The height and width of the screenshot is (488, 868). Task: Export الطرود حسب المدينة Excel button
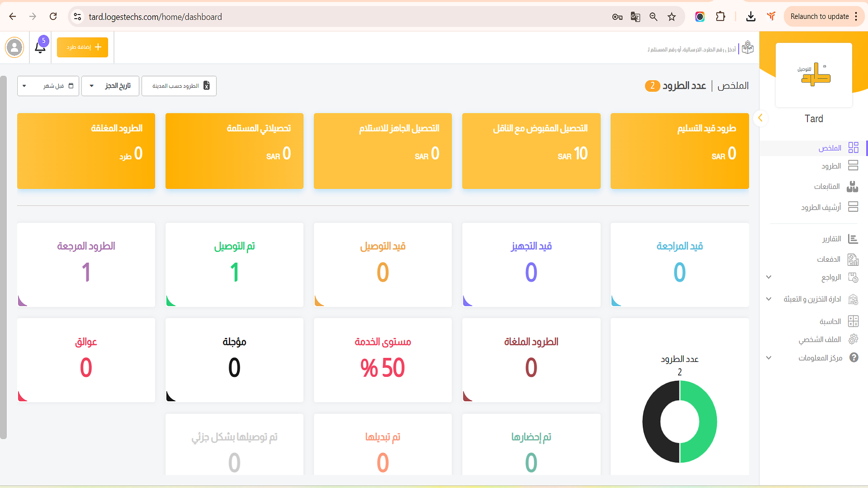(179, 86)
